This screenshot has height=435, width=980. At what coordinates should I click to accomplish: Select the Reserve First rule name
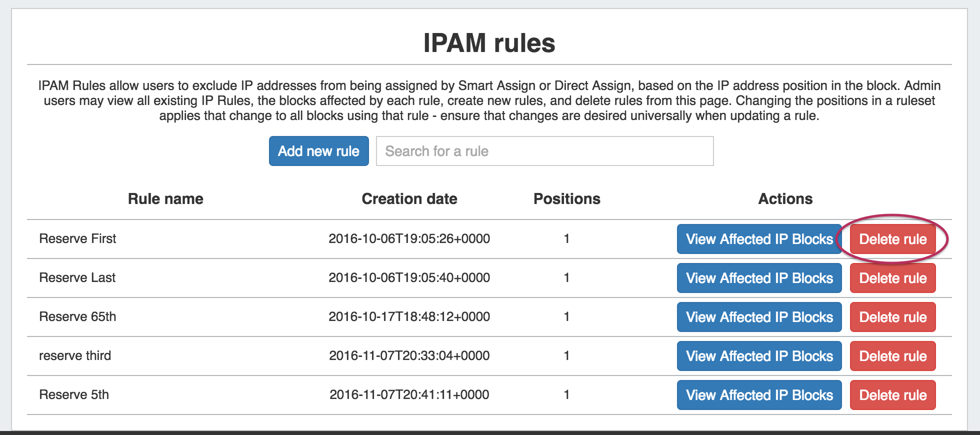[77, 238]
